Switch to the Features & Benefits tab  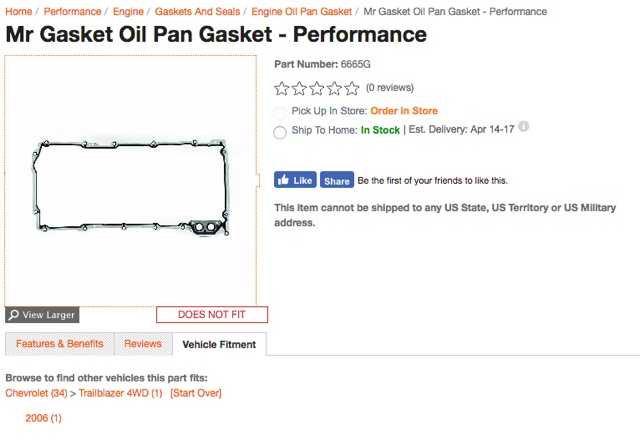pos(59,344)
